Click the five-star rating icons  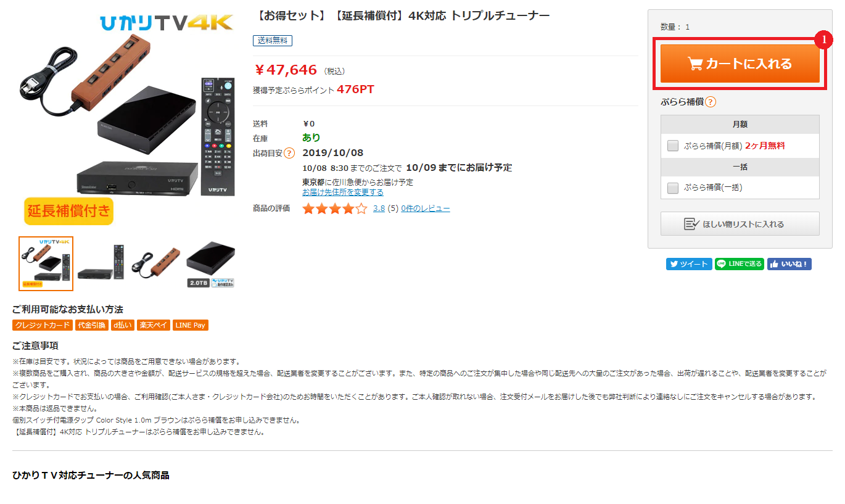[x=334, y=209]
